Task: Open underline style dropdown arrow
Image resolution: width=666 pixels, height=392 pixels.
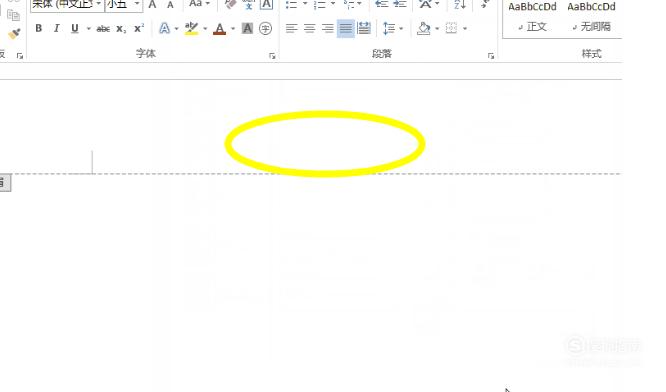Action: 88,28
